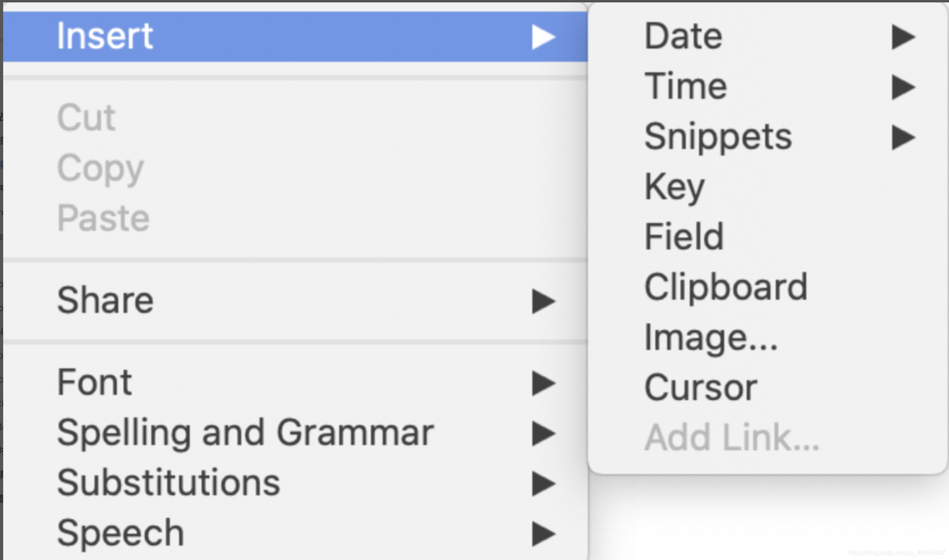Click the Share submenu arrow

coord(543,301)
